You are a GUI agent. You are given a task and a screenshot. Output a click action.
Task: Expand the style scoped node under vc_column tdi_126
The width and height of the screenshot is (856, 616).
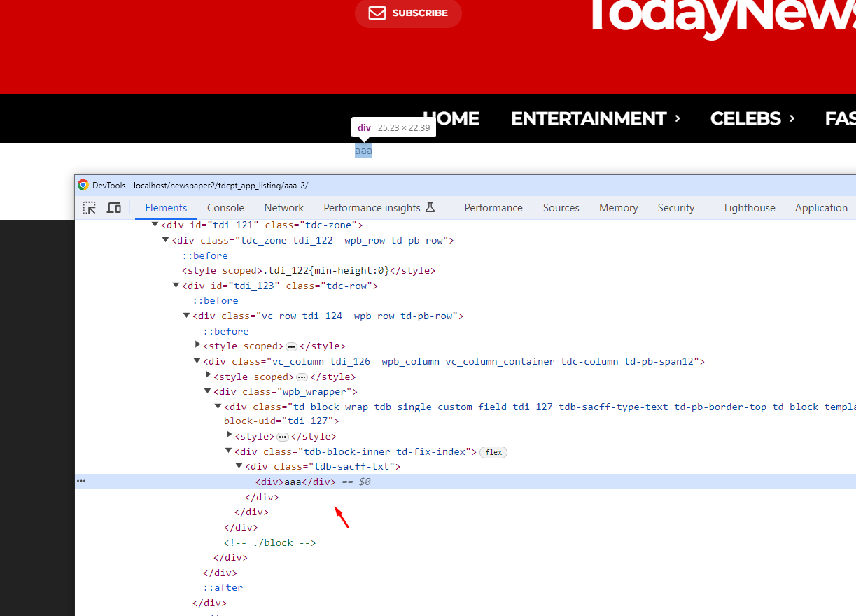[208, 376]
